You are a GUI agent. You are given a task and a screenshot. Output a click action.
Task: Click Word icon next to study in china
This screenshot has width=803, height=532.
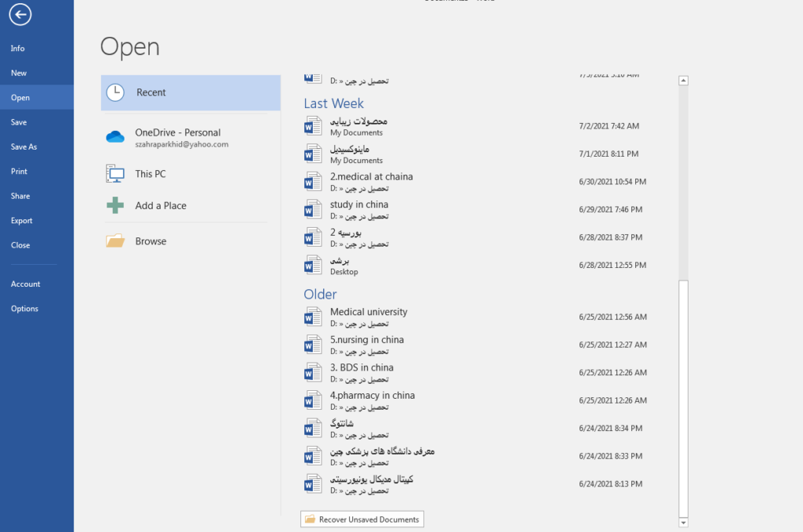coord(313,209)
